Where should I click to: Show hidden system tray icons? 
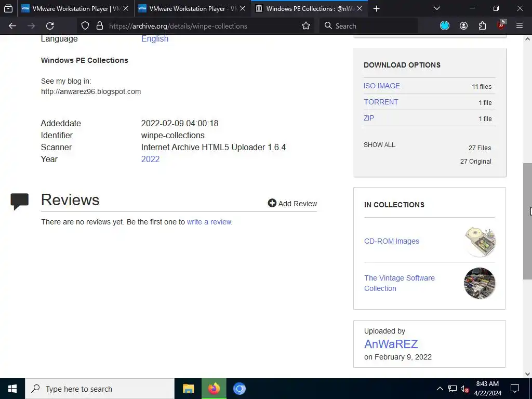point(440,389)
